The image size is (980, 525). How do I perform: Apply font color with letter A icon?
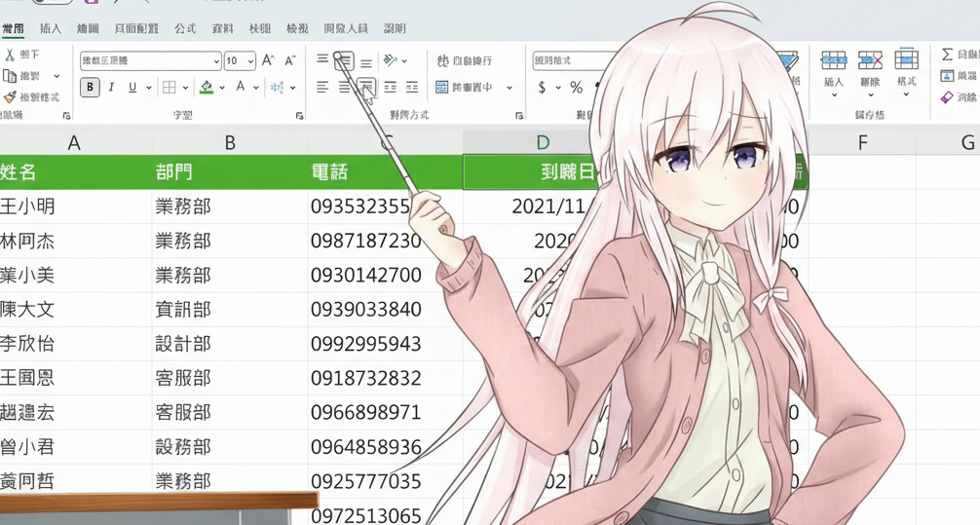coord(241,88)
